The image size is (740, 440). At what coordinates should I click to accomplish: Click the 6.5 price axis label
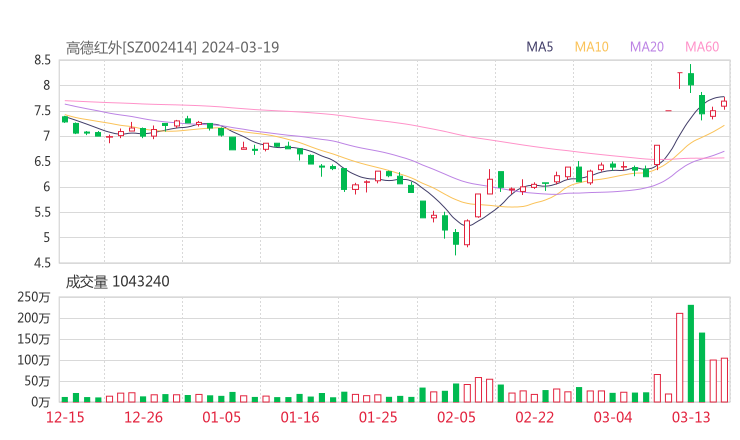[x=42, y=161]
